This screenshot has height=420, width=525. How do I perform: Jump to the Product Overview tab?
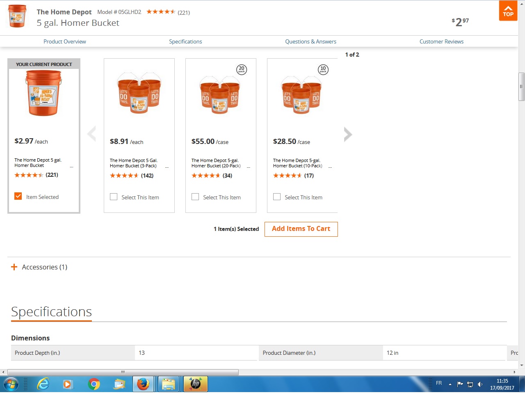coord(65,41)
